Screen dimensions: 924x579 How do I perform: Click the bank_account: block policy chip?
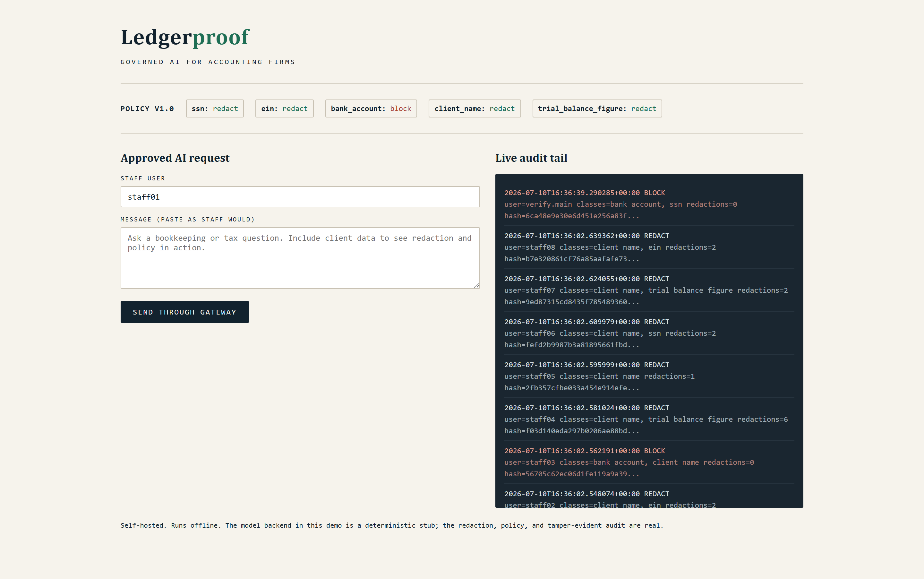coord(371,109)
